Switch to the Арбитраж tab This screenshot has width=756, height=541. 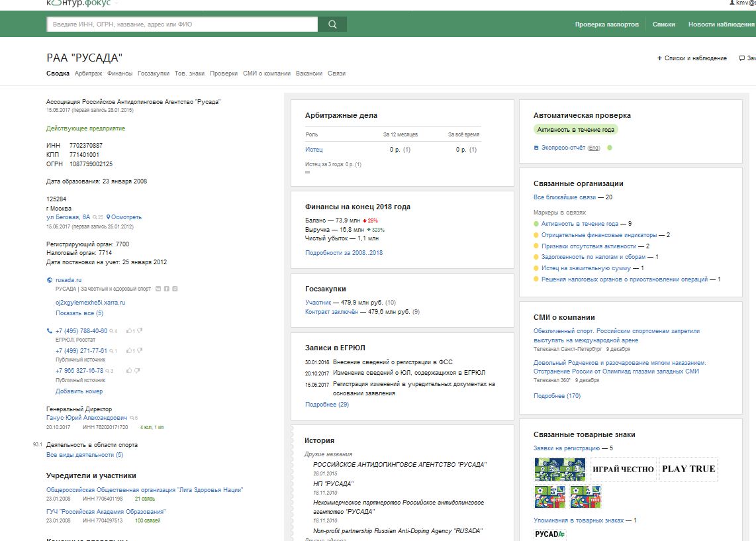point(88,74)
